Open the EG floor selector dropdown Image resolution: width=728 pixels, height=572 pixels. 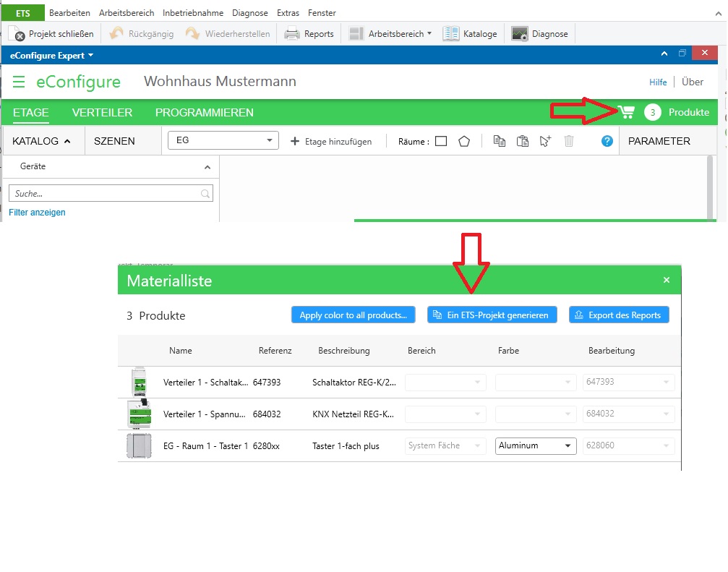(223, 140)
